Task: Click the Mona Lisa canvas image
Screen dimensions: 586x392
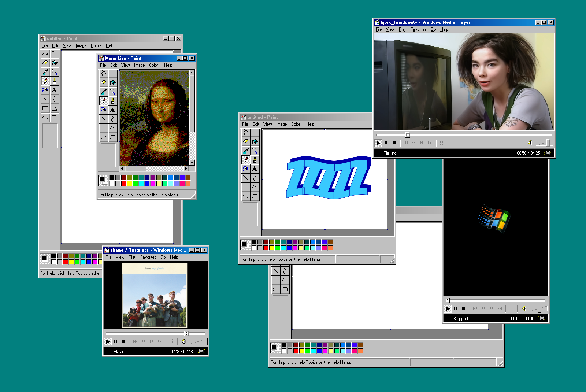Action: click(155, 118)
